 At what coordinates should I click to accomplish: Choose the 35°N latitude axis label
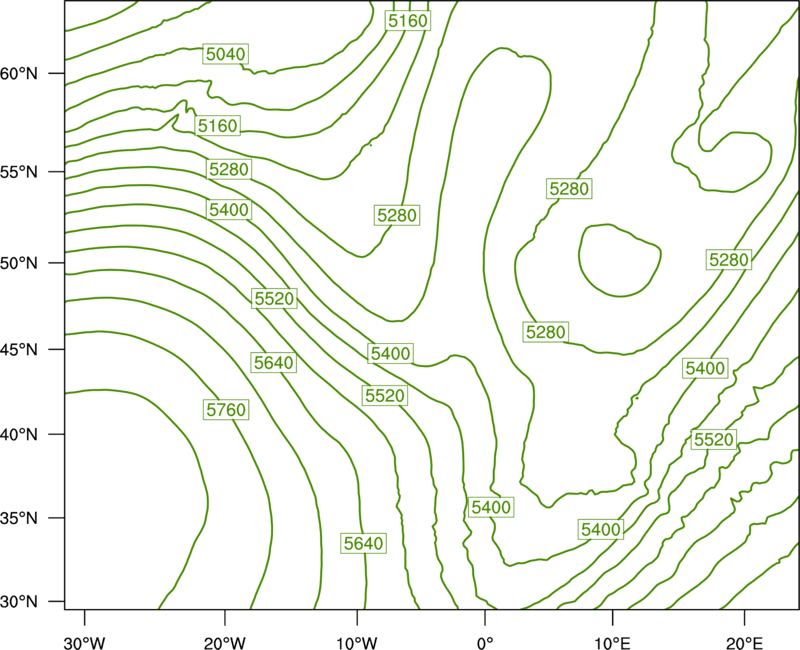pyautogui.click(x=19, y=518)
